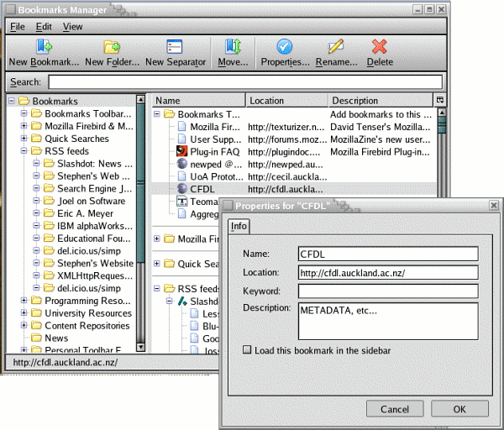
Task: Select XMLHttpReques... tree folder
Action: [95, 275]
